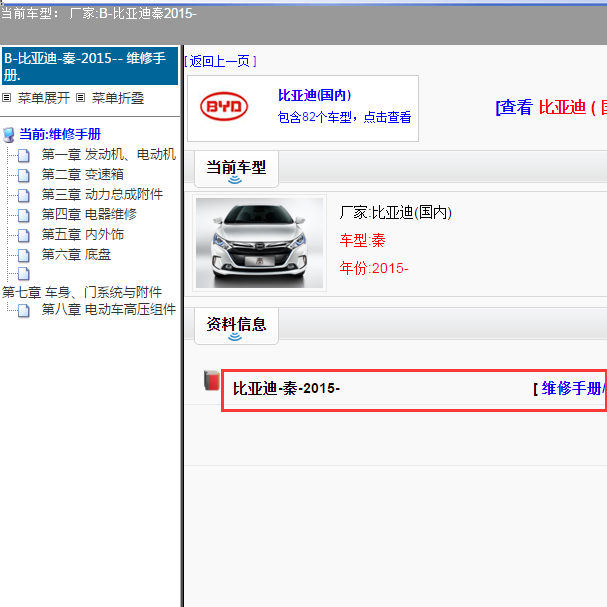
Task: Click 菜单展开 to expand menu
Action: 44,98
